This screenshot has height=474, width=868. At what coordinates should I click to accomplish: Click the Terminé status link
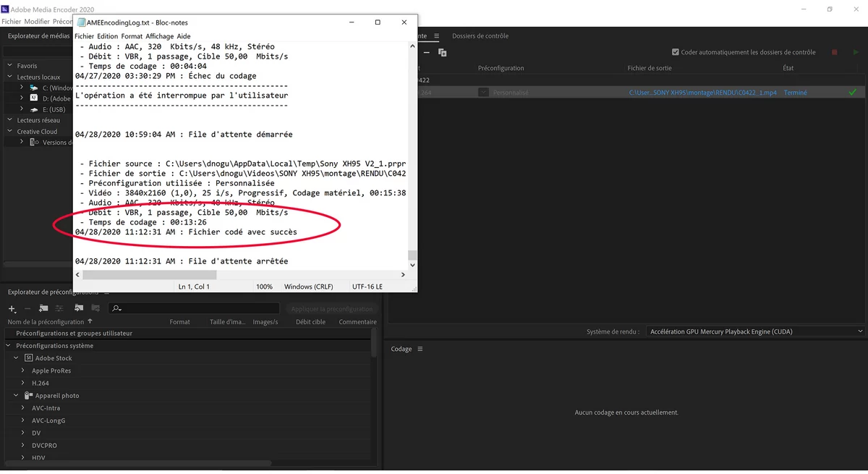click(795, 93)
